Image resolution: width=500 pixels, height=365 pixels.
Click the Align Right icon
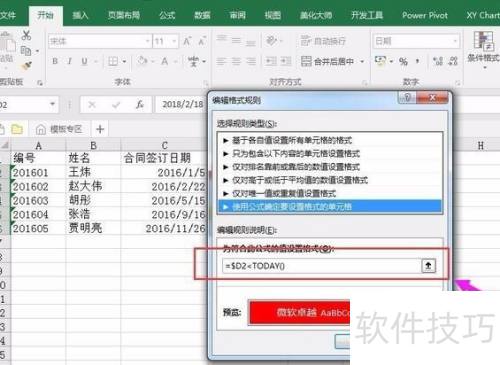[251, 61]
